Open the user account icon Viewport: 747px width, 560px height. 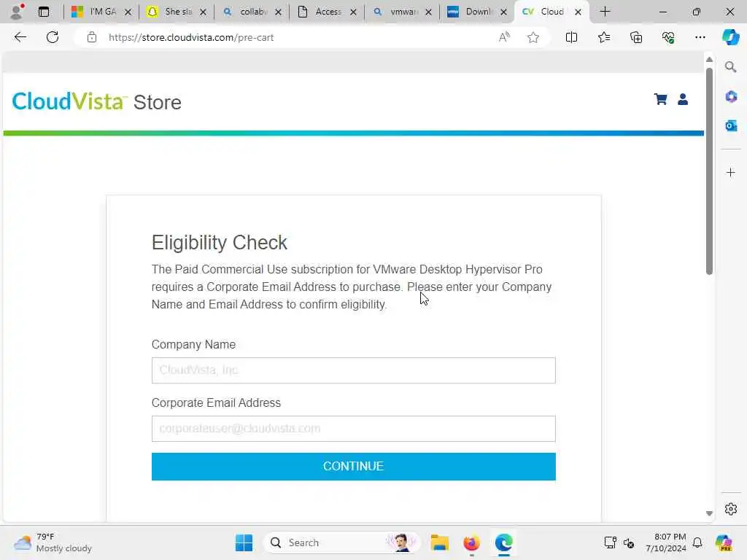(683, 99)
